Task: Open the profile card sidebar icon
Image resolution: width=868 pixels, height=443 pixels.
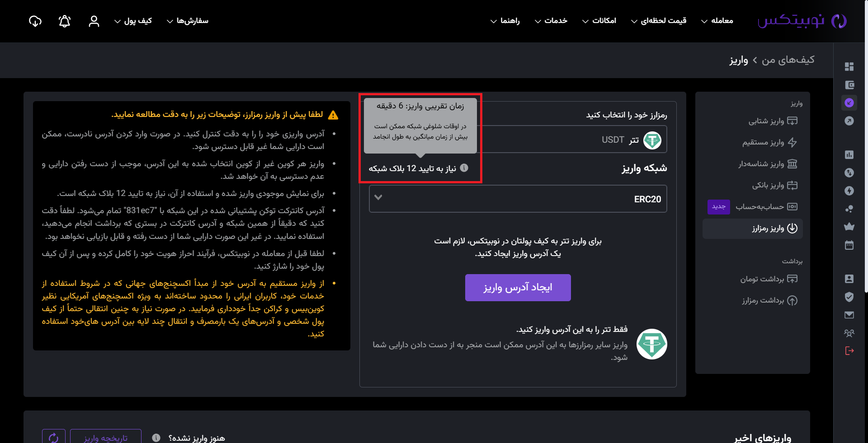Action: [x=849, y=279]
